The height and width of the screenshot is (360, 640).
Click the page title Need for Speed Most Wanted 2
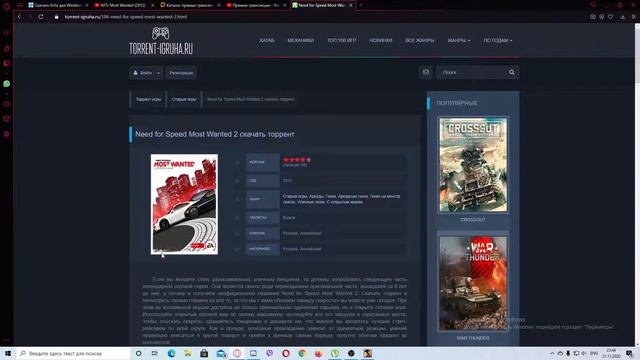(215, 134)
